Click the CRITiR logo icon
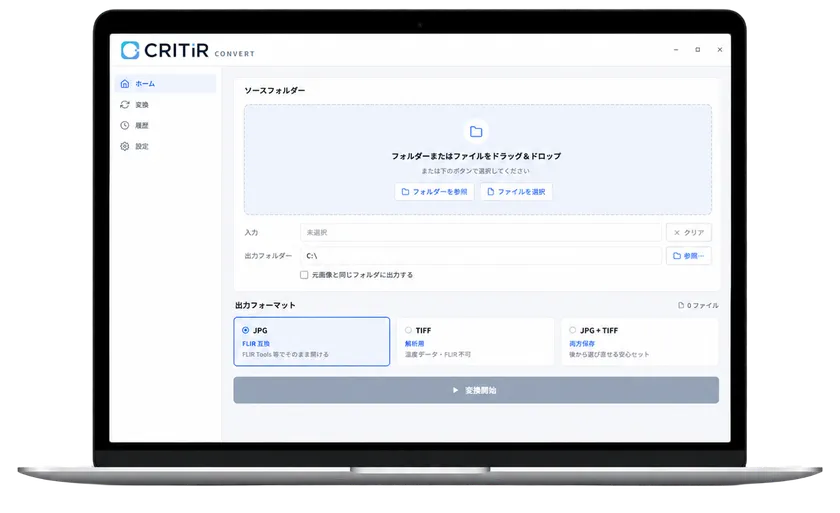This screenshot has width=840, height=513. pos(130,50)
